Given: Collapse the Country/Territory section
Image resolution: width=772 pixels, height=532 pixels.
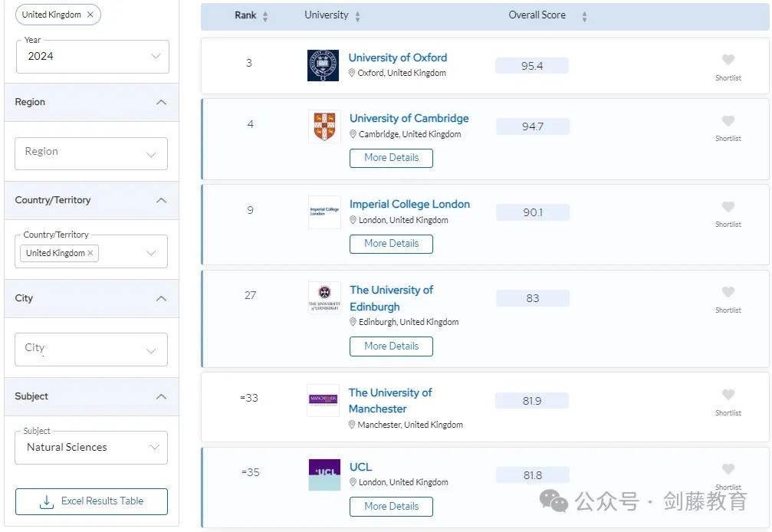Looking at the screenshot, I should [161, 200].
